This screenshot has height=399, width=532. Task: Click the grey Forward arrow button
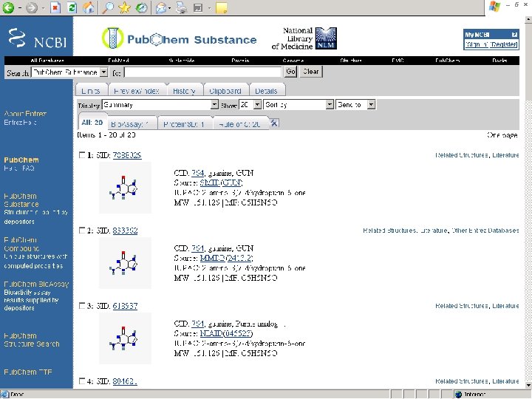pos(32,7)
